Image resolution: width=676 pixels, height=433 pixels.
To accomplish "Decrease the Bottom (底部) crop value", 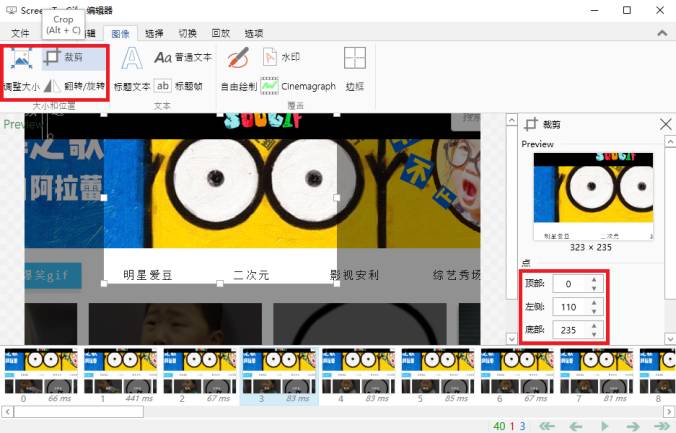I will [x=594, y=335].
